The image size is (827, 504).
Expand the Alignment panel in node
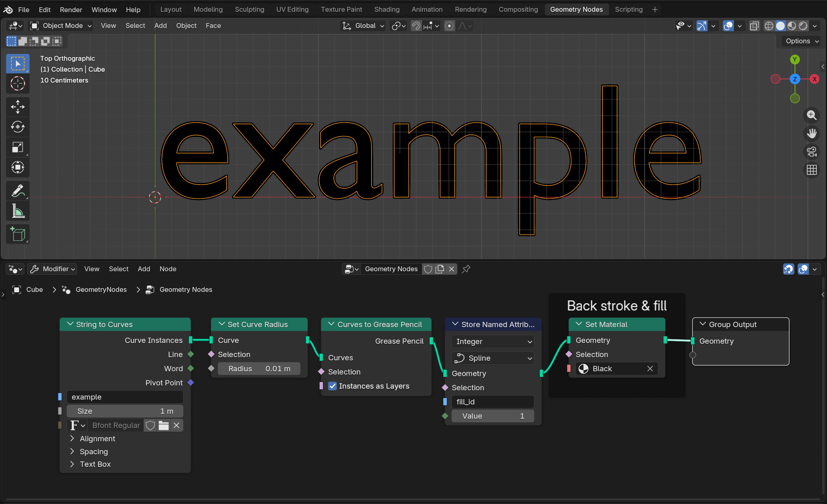(97, 439)
